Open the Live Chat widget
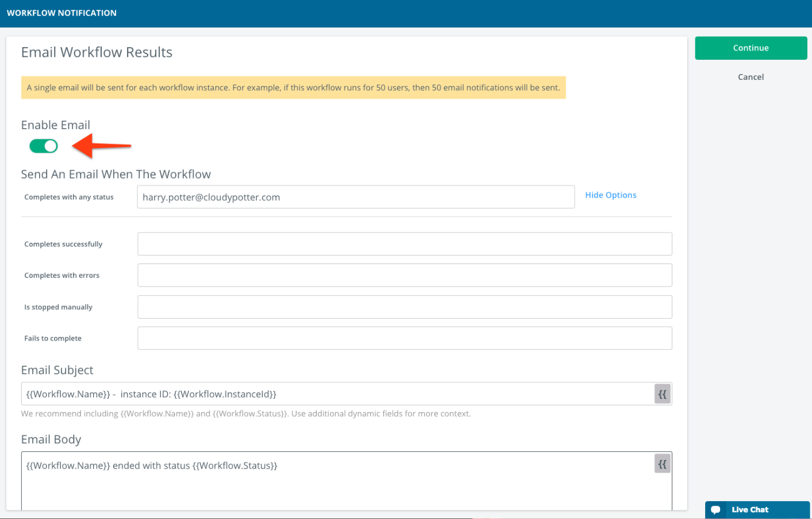The height and width of the screenshot is (519, 812). (757, 510)
